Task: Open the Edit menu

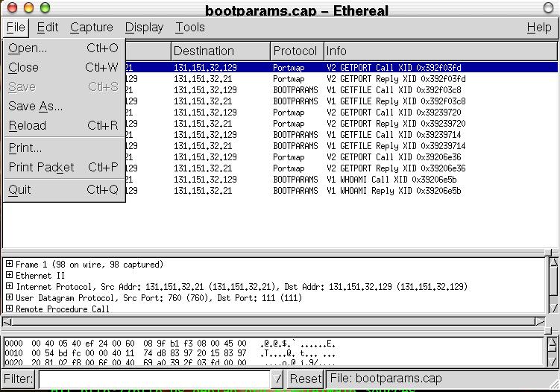Action: pyautogui.click(x=48, y=28)
